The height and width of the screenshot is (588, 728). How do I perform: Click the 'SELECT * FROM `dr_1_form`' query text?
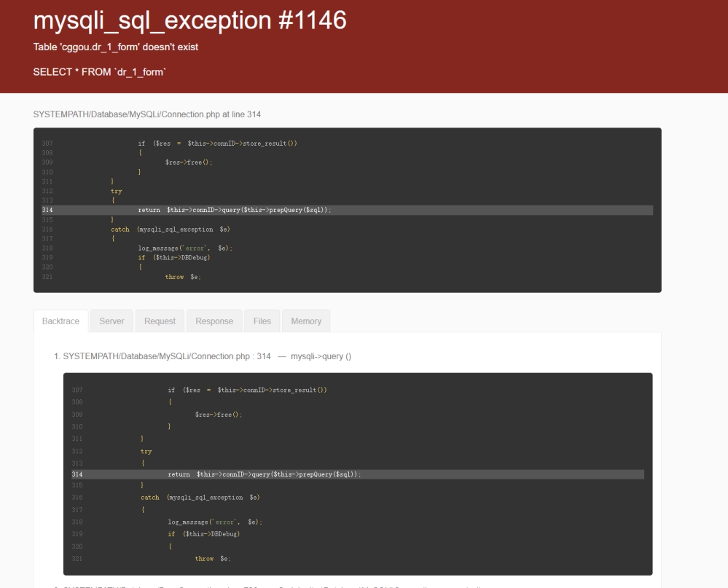click(100, 72)
